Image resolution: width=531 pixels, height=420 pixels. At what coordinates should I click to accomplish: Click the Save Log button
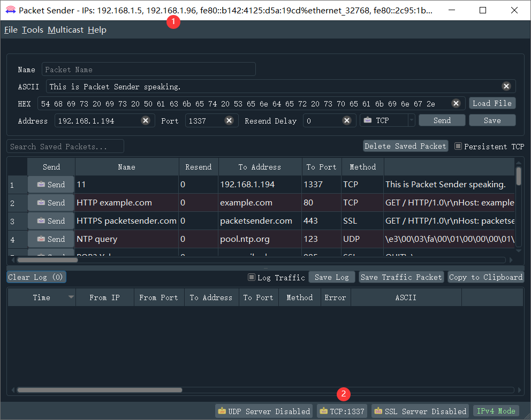click(x=331, y=277)
